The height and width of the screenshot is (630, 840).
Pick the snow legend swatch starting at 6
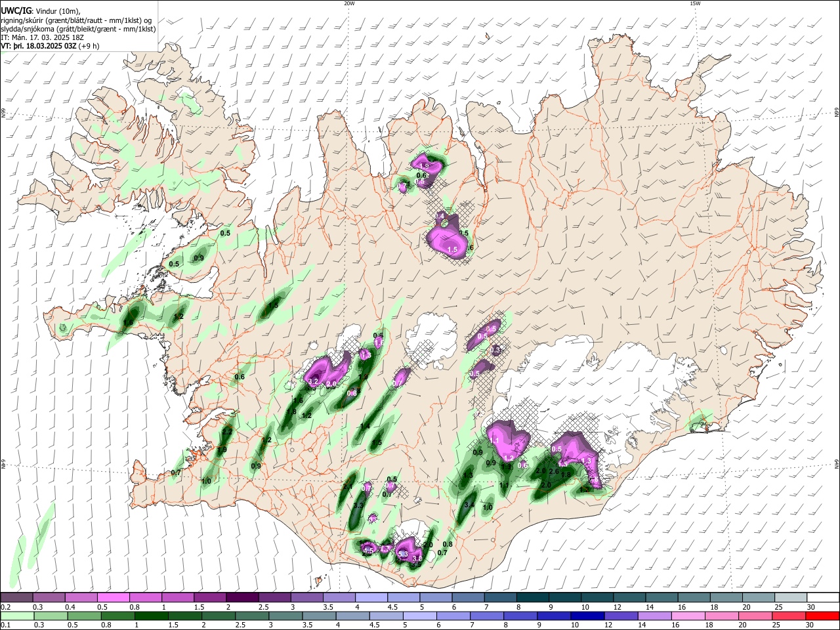pyautogui.click(x=467, y=597)
